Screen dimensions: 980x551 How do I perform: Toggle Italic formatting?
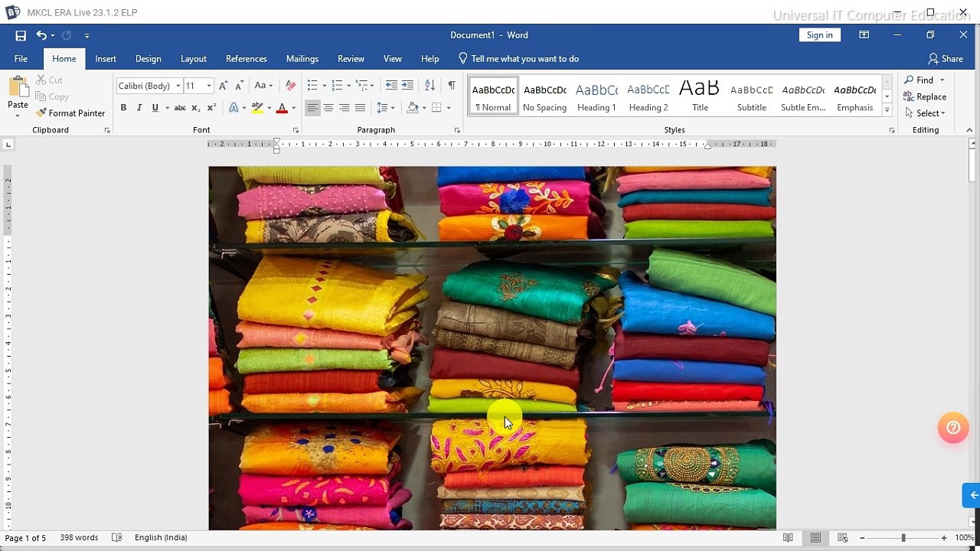click(x=139, y=108)
